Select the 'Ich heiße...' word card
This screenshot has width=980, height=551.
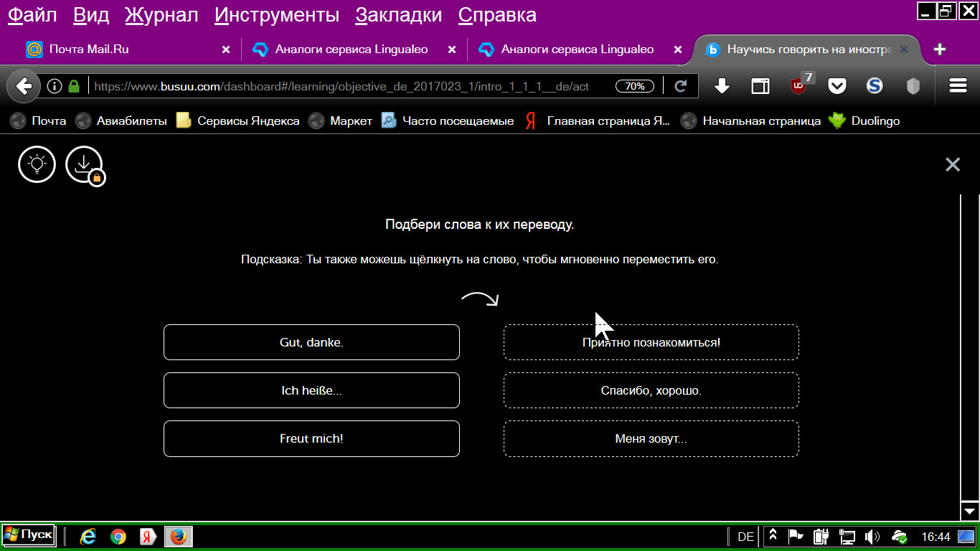(x=311, y=390)
